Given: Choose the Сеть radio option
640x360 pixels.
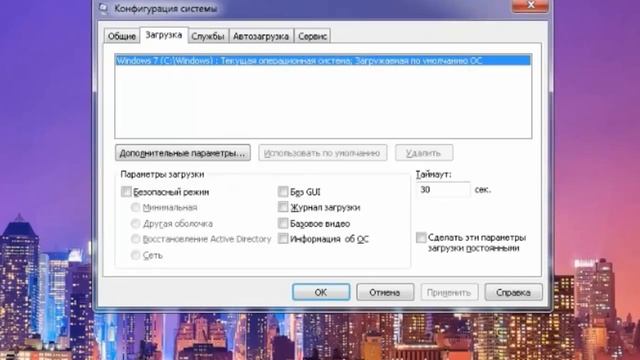Looking at the screenshot, I should point(135,256).
